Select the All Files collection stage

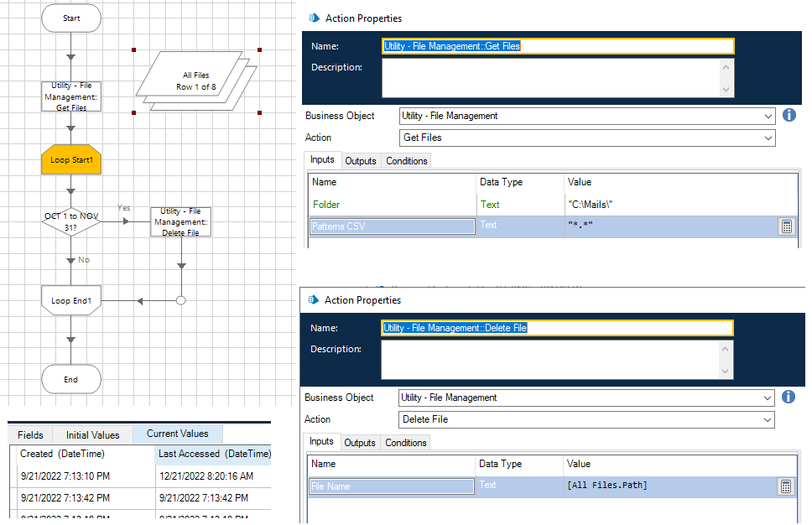tap(196, 81)
